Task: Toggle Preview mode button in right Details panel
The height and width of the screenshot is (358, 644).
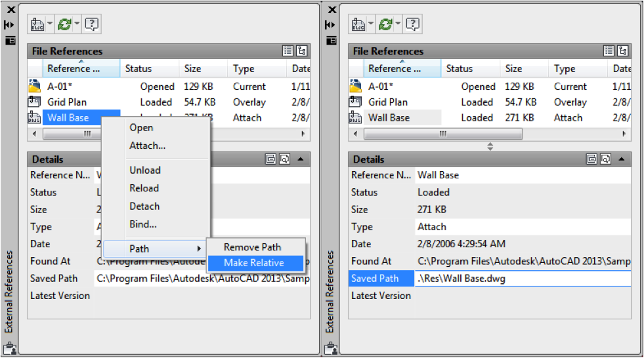Action: (605, 159)
